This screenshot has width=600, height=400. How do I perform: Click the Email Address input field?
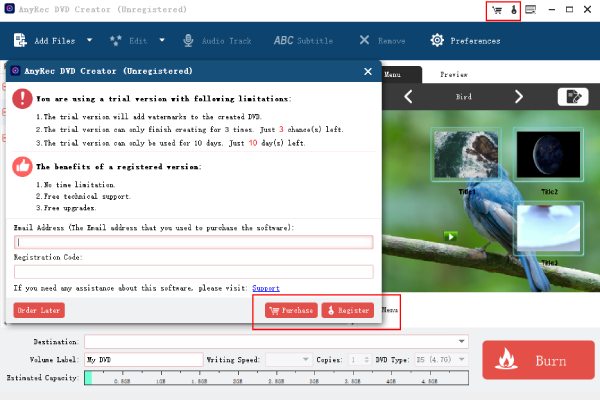194,242
